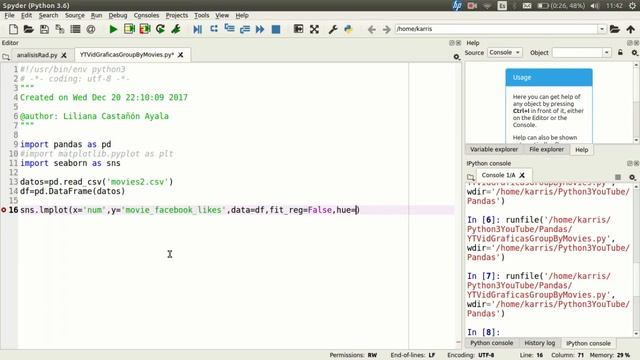Click the debug Run until return icon
Viewport: 640px width, 360px height.
pyautogui.click(x=245, y=29)
